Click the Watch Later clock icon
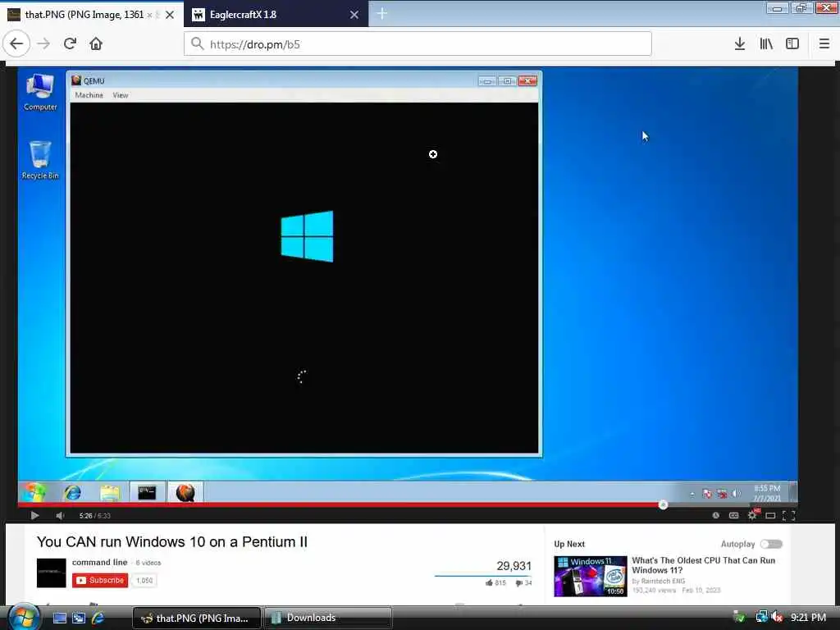Viewport: 840px width, 630px height. pos(715,515)
